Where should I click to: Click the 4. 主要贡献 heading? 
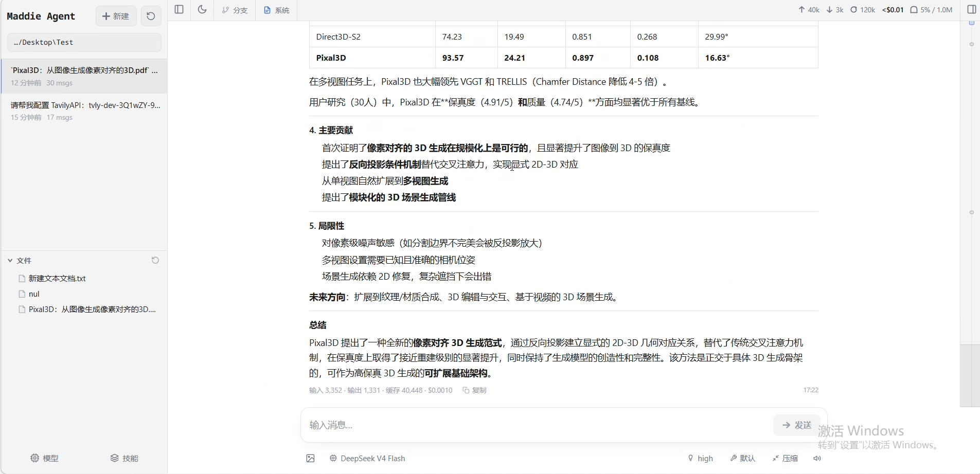331,130
